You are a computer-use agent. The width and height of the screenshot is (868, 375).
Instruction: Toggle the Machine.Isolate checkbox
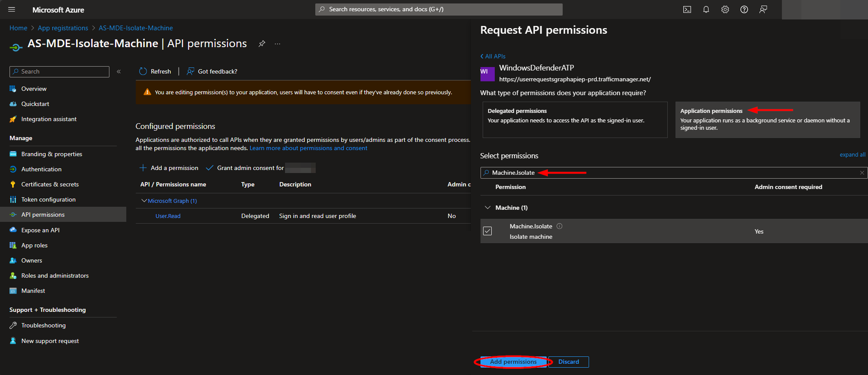point(487,231)
